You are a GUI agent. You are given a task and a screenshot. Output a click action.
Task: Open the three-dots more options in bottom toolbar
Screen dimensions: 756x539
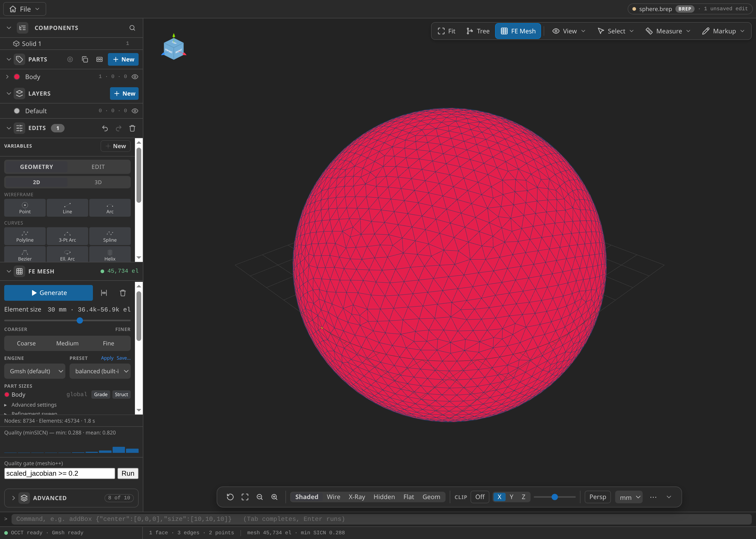click(x=653, y=497)
